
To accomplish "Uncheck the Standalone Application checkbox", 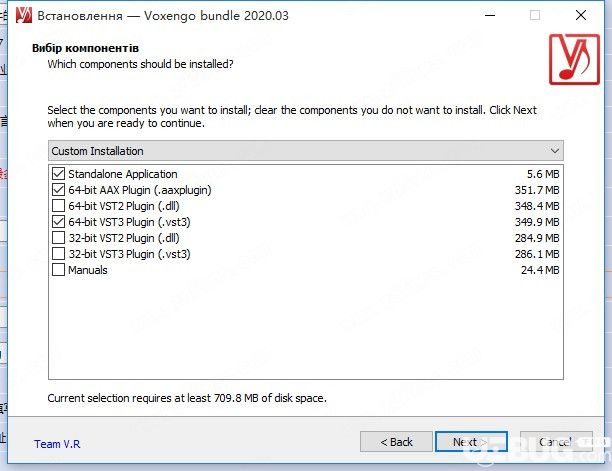I will (x=58, y=174).
